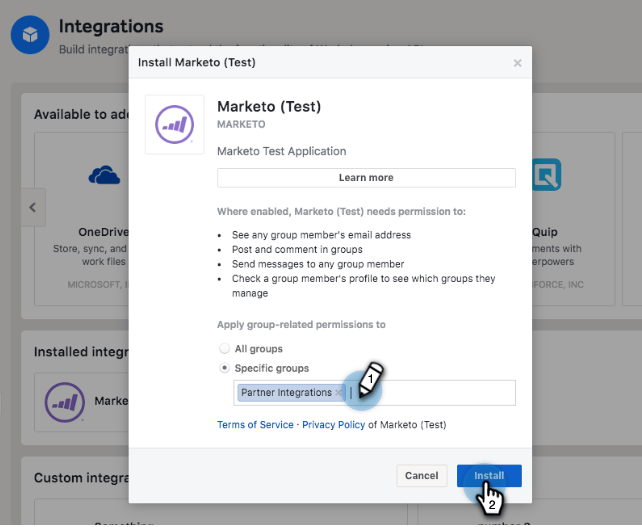Click the Integrations page heading
The width and height of the screenshot is (642, 527).
(111, 26)
